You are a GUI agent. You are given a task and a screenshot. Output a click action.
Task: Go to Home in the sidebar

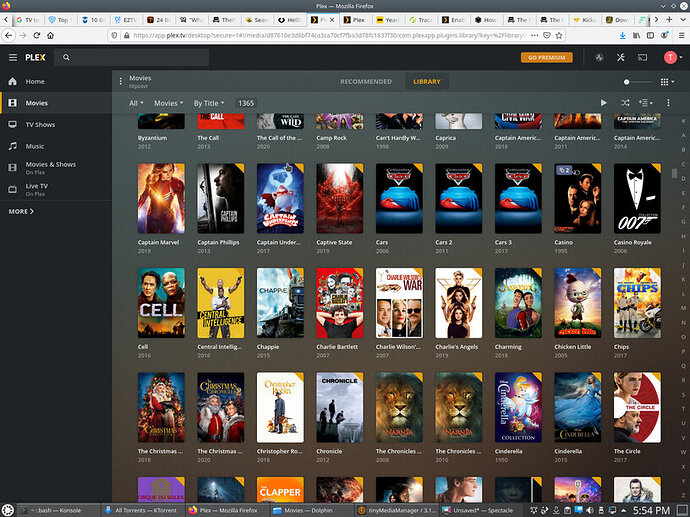tap(56, 81)
